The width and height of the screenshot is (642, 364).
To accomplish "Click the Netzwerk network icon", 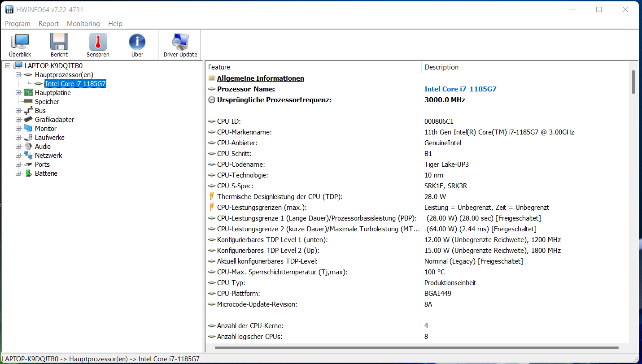I will point(28,156).
